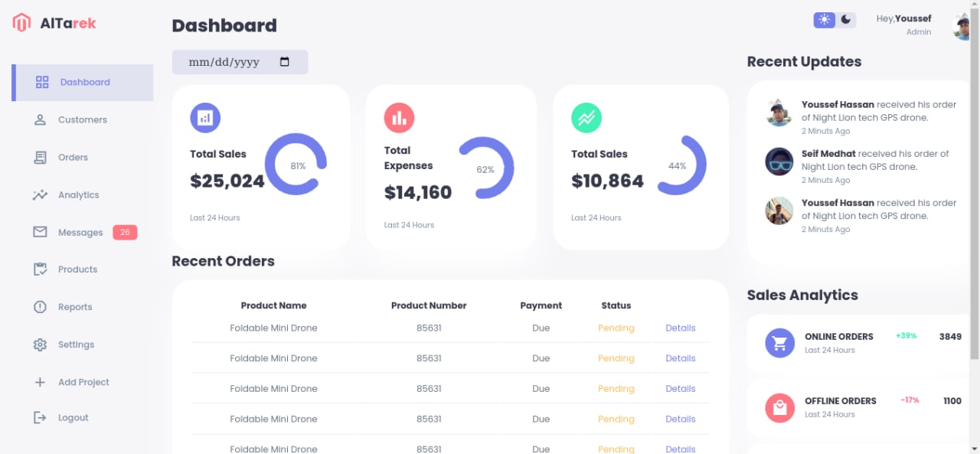Click the 3849 online orders count
The height and width of the screenshot is (454, 980).
pos(950,336)
